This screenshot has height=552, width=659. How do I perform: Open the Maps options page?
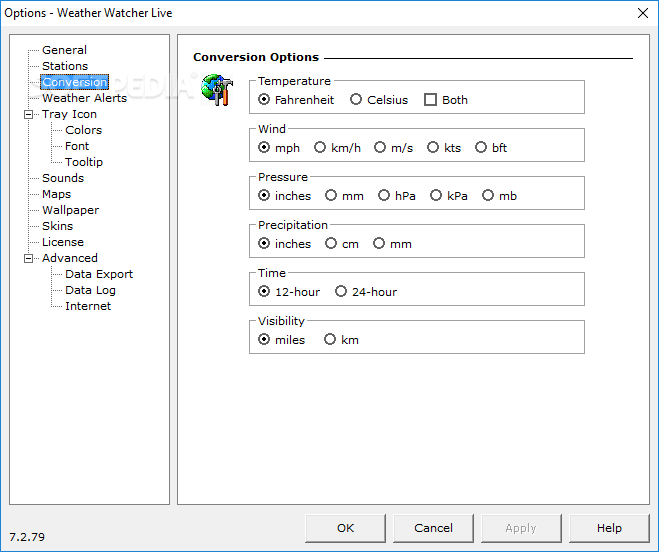coord(56,194)
